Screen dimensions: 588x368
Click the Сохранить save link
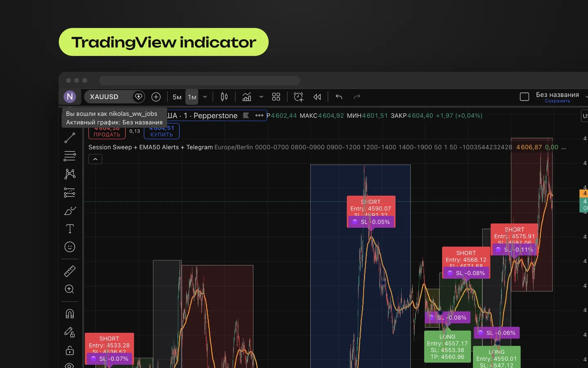pyautogui.click(x=557, y=101)
